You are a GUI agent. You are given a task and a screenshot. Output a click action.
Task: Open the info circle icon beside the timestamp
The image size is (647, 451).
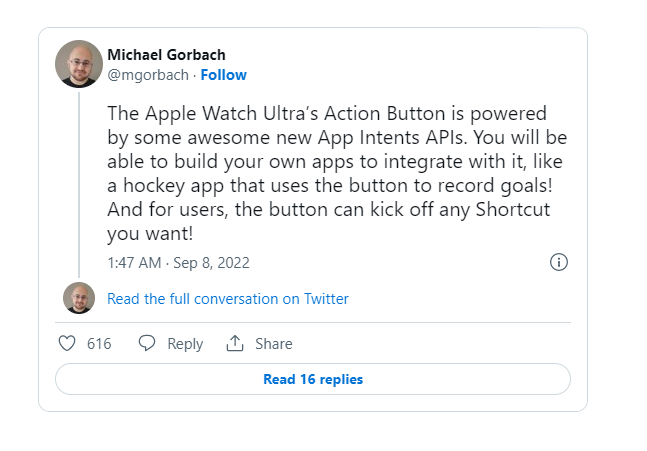coord(559,262)
